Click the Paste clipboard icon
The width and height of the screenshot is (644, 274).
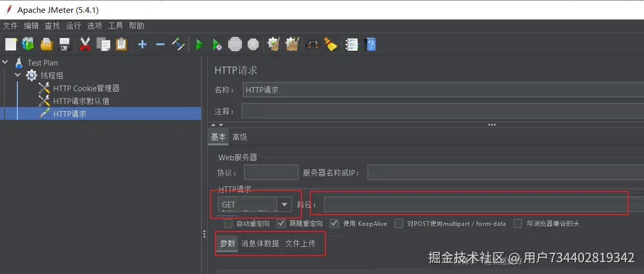[x=121, y=45]
